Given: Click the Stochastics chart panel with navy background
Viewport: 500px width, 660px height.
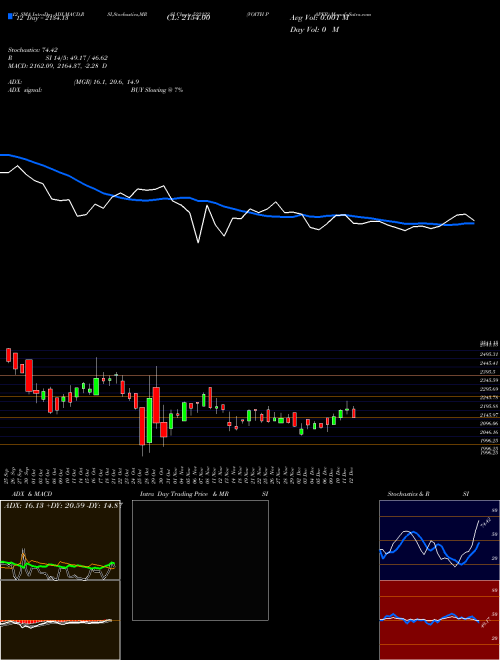Looking at the screenshot, I should [x=439, y=540].
